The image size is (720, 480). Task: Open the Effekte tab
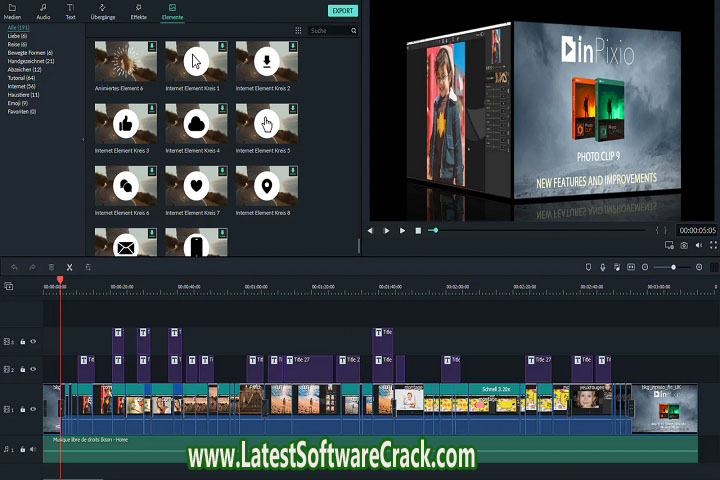tap(139, 12)
